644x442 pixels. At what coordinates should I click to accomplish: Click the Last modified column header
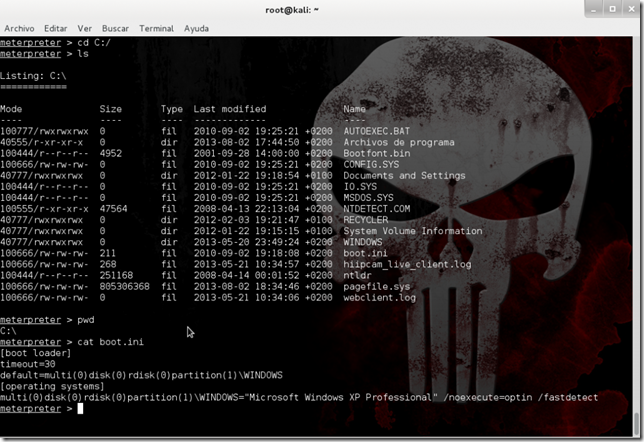(x=230, y=109)
